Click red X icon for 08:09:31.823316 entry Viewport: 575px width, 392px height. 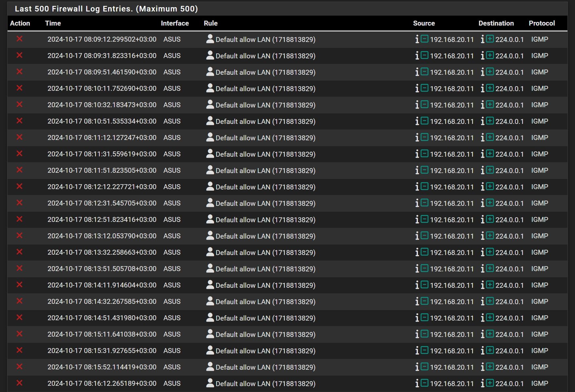click(20, 55)
